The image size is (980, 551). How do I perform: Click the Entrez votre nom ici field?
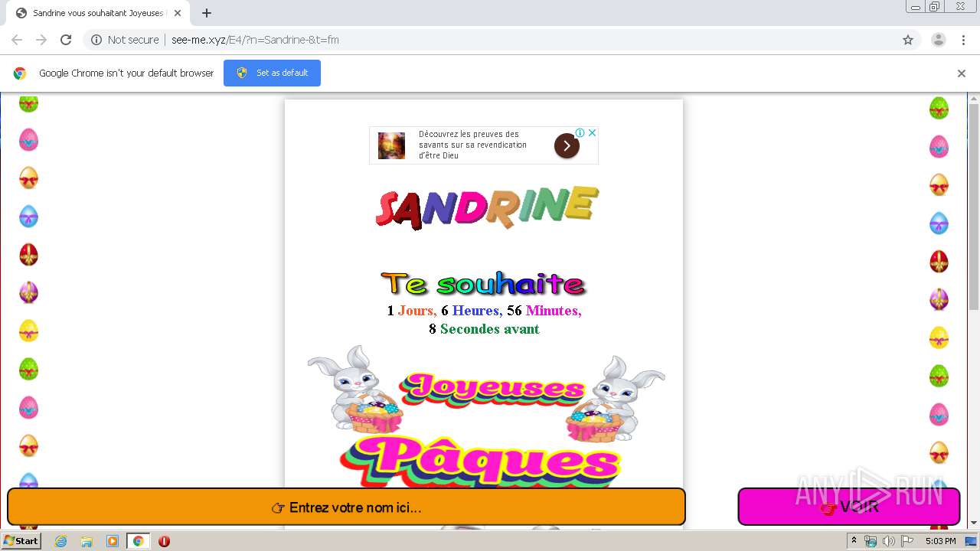[x=346, y=507]
